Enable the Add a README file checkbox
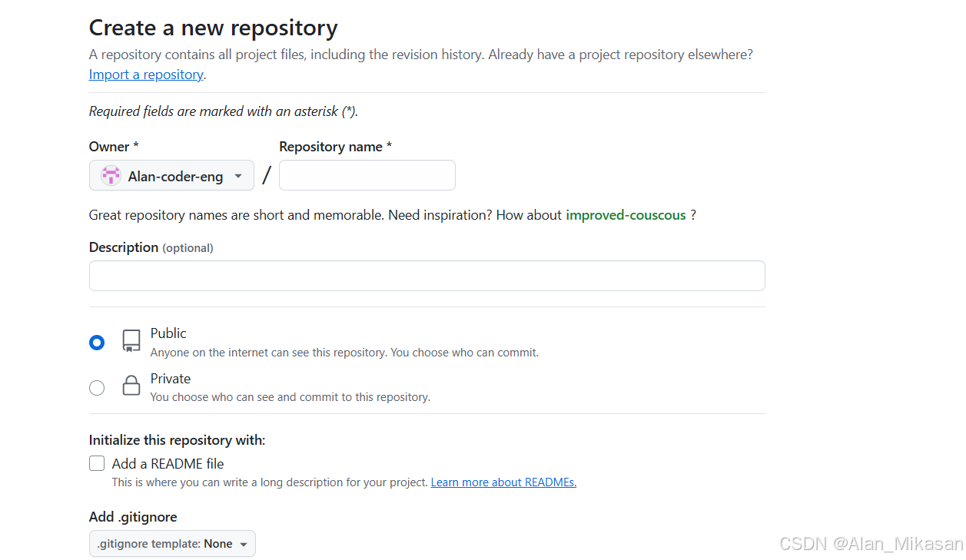 pyautogui.click(x=97, y=463)
